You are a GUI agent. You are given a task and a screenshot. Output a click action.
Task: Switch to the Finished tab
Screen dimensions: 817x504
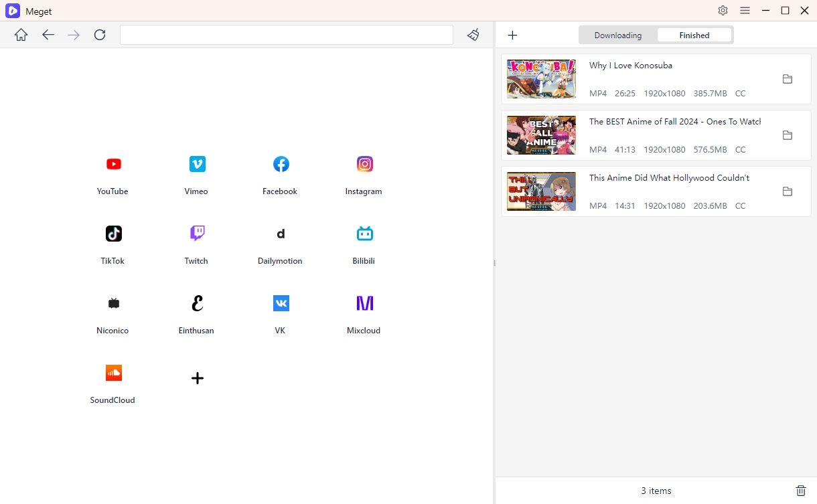click(x=694, y=35)
